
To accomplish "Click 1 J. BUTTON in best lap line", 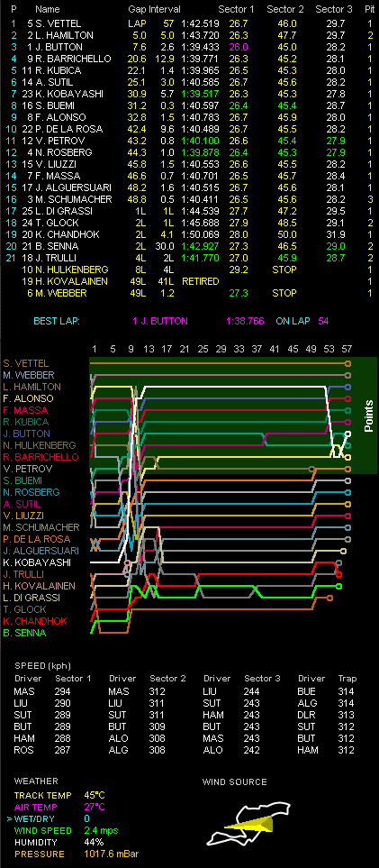I will pyautogui.click(x=160, y=321).
